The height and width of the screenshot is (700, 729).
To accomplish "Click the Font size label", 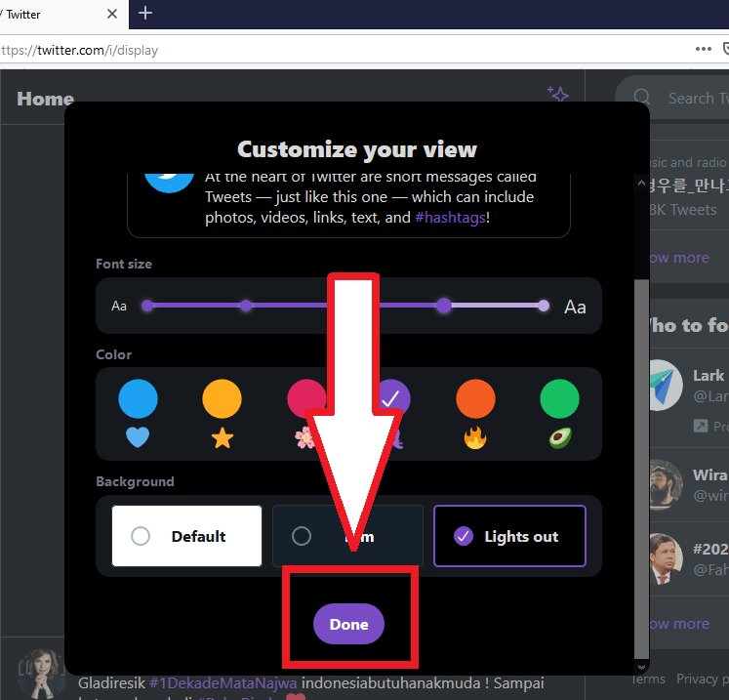I will click(124, 264).
